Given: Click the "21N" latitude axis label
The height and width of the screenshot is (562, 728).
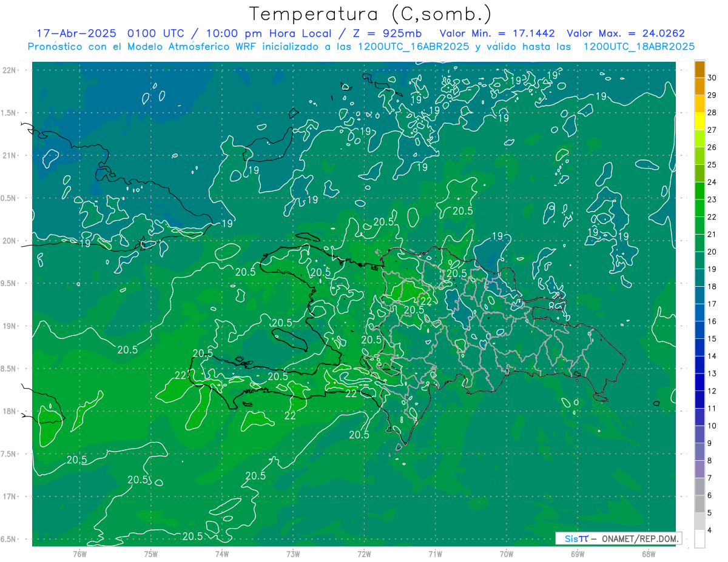Looking at the screenshot, I should click(x=8, y=156).
